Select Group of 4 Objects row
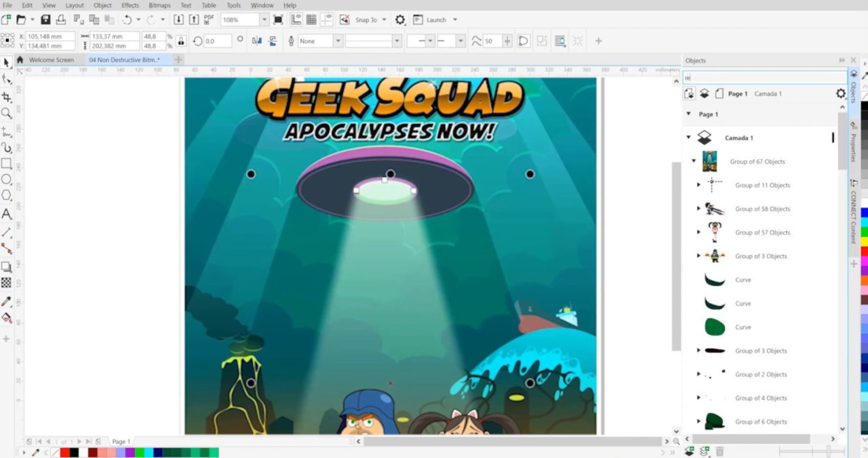 tap(761, 398)
